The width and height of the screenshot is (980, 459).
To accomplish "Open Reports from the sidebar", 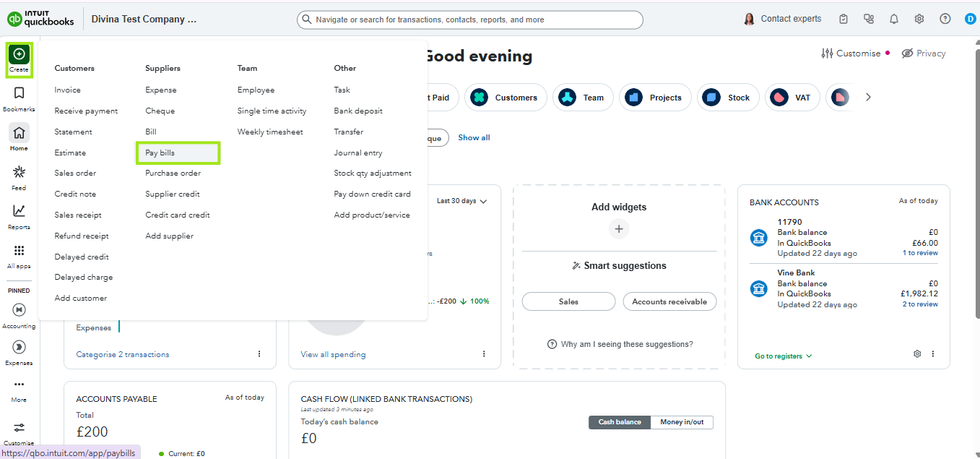I will pos(19,211).
